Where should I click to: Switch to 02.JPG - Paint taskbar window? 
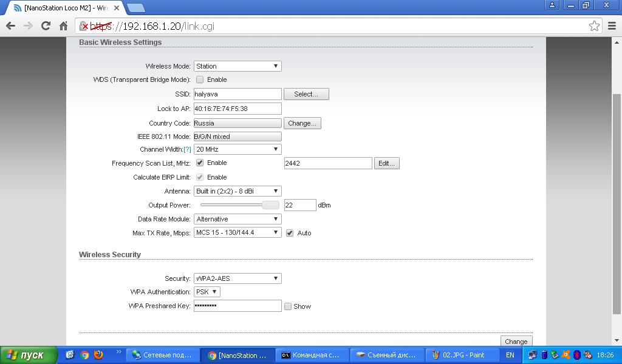(x=462, y=356)
